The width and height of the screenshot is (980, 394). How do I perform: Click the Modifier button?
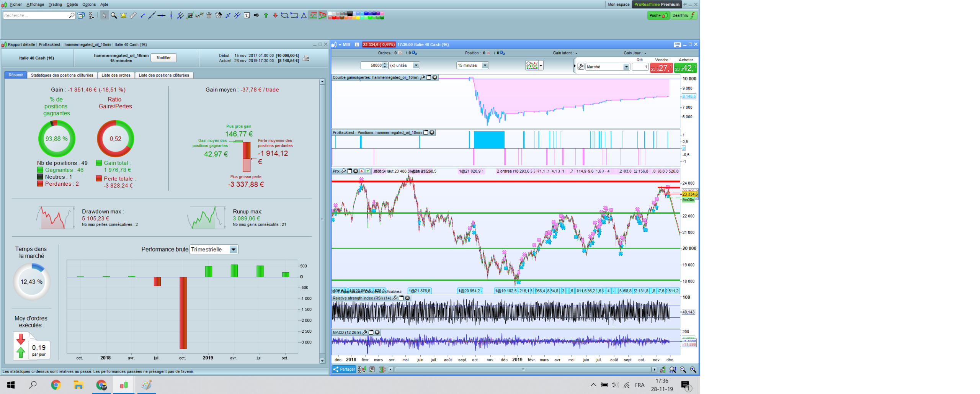tap(163, 58)
